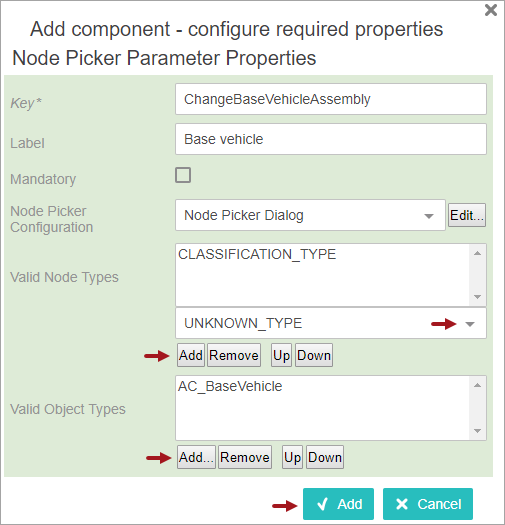Click the Edit... button for Node Picker Configuration
The height and width of the screenshot is (525, 505).
[467, 215]
